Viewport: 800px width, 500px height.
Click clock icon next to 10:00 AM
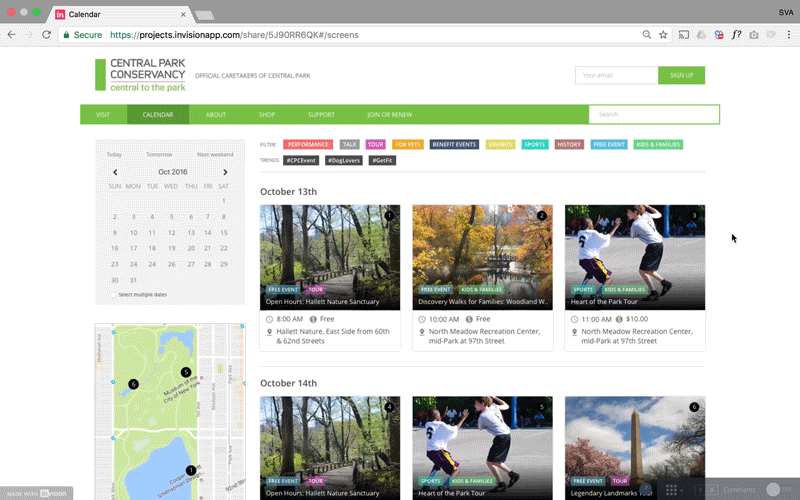point(422,319)
